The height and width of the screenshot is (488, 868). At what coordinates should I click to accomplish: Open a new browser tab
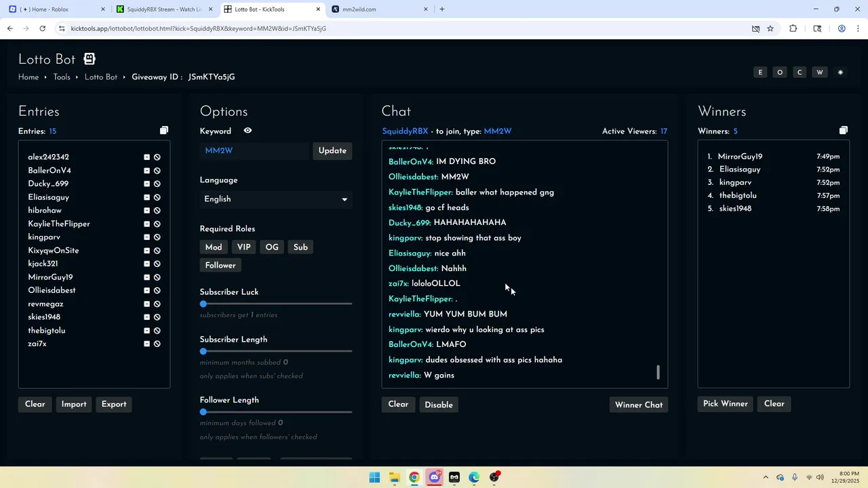(x=442, y=9)
